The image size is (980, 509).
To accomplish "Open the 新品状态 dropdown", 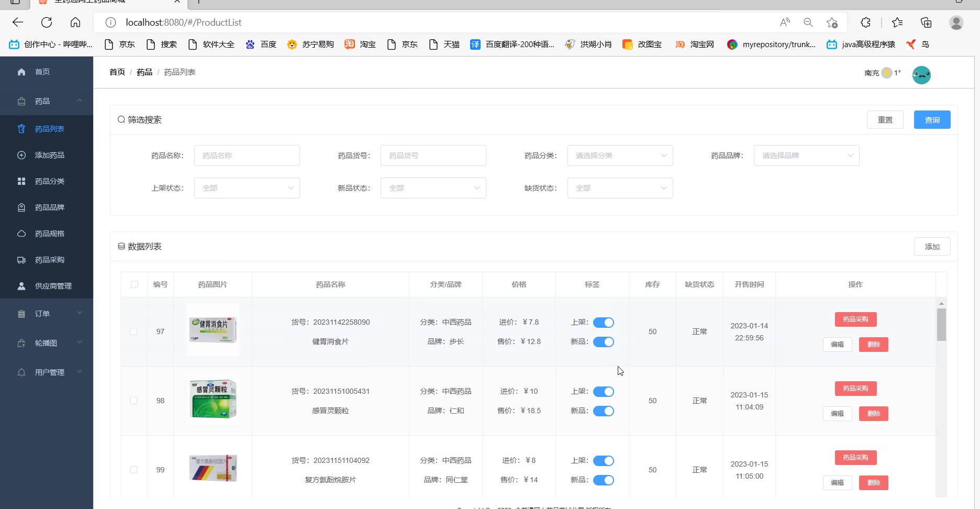I will click(433, 188).
